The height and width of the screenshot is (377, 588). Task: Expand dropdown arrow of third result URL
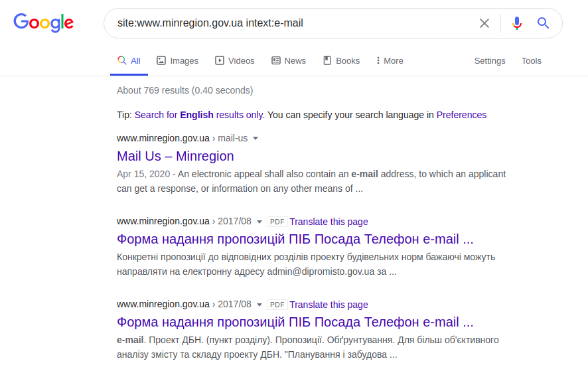point(259,305)
